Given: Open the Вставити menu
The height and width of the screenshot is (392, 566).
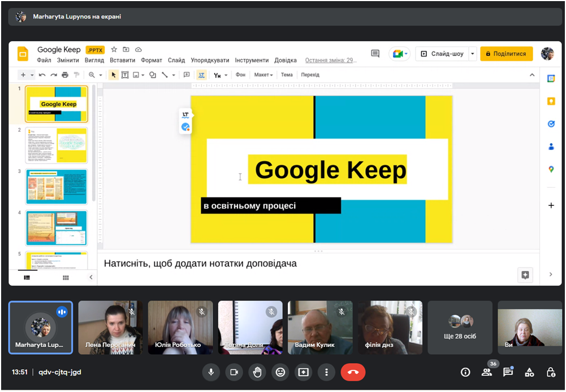Looking at the screenshot, I should (122, 61).
